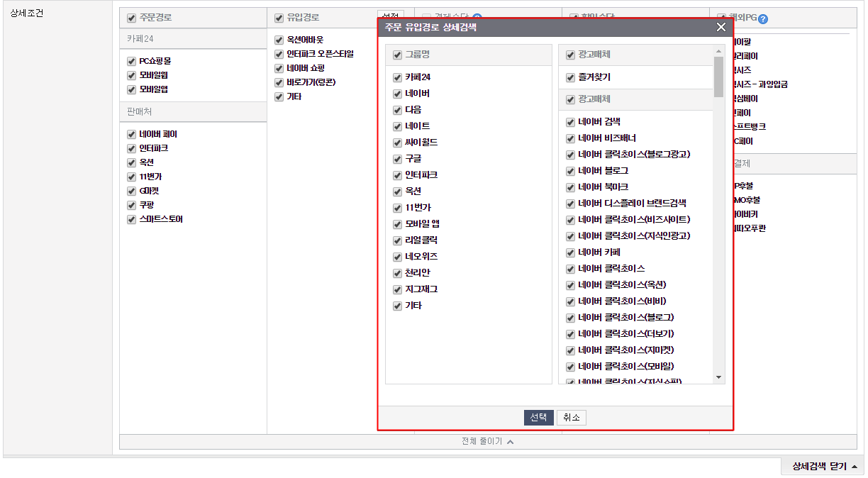Toggle the 주문경로 header checkbox

point(131,18)
